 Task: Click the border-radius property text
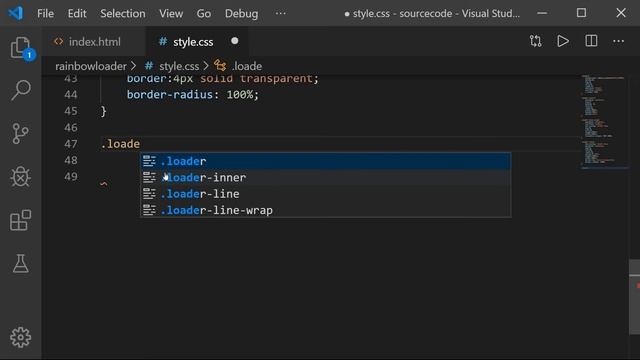click(x=170, y=95)
